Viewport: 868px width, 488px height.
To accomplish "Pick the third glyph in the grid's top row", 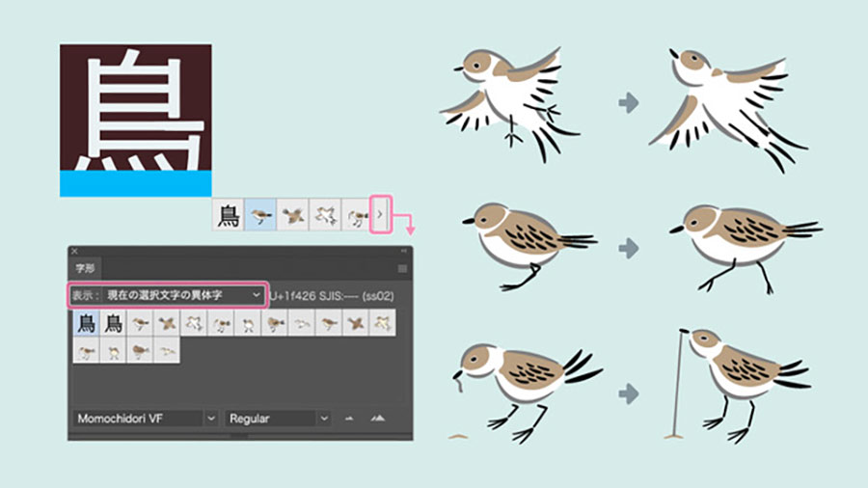I will point(141,323).
